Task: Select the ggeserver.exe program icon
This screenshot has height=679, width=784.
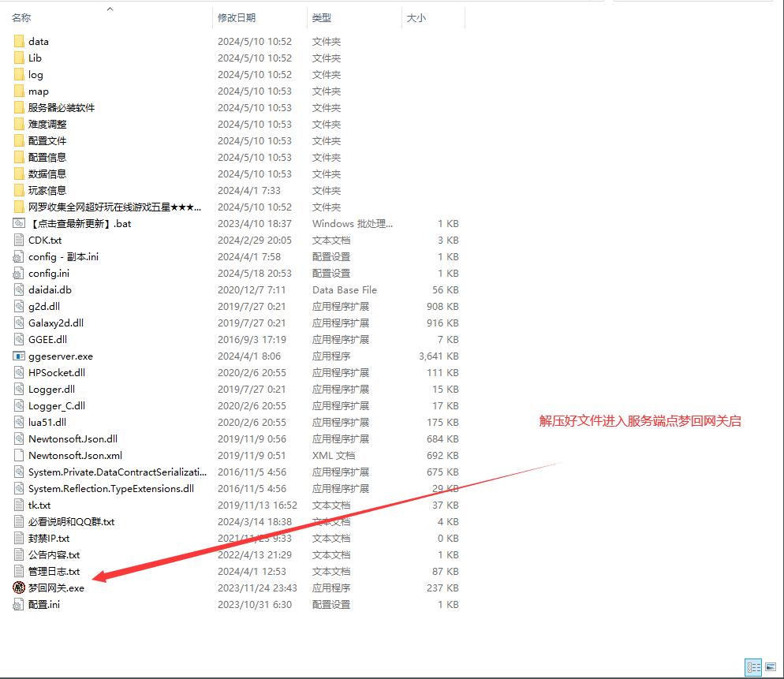Action: click(19, 356)
